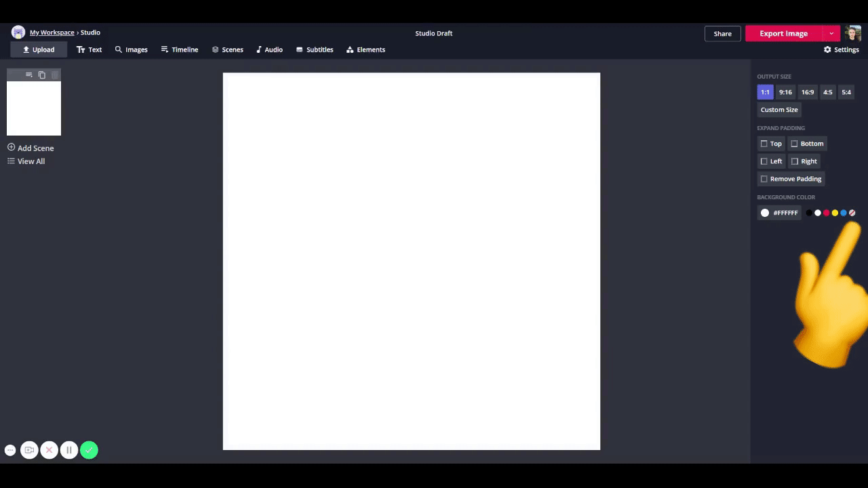Click Add Scene
The height and width of the screenshot is (488, 868).
pyautogui.click(x=31, y=148)
